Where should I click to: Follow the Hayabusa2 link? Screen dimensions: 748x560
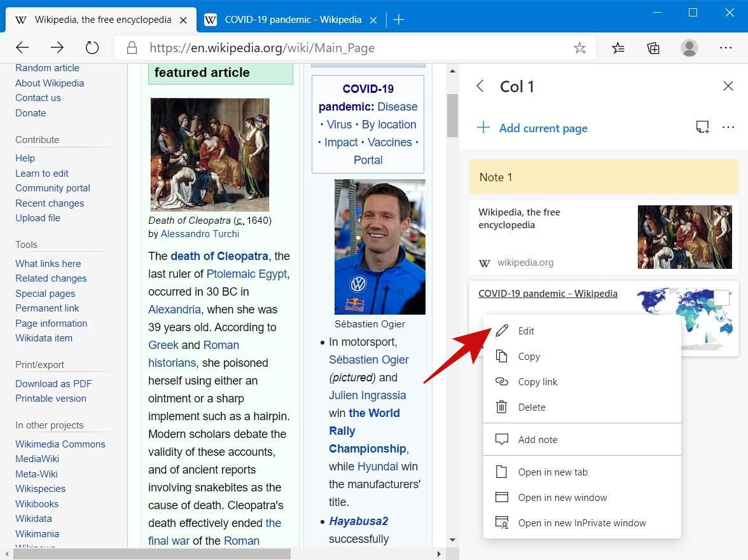(x=358, y=521)
